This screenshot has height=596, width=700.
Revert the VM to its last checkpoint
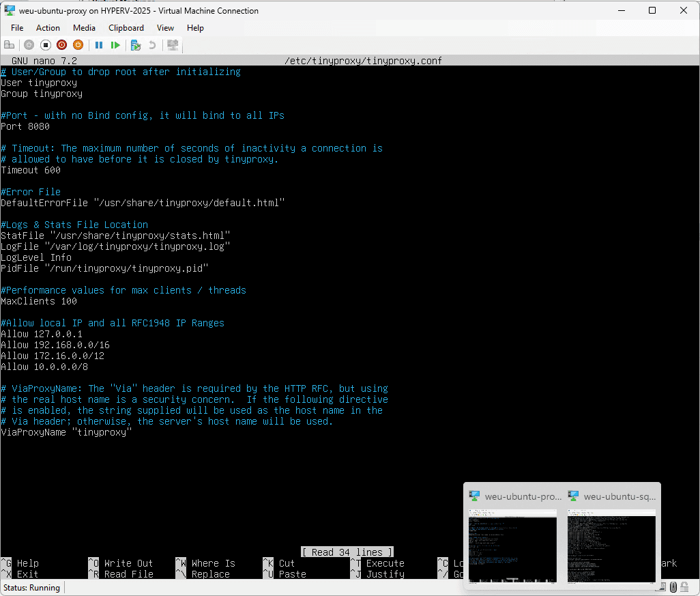click(x=151, y=44)
